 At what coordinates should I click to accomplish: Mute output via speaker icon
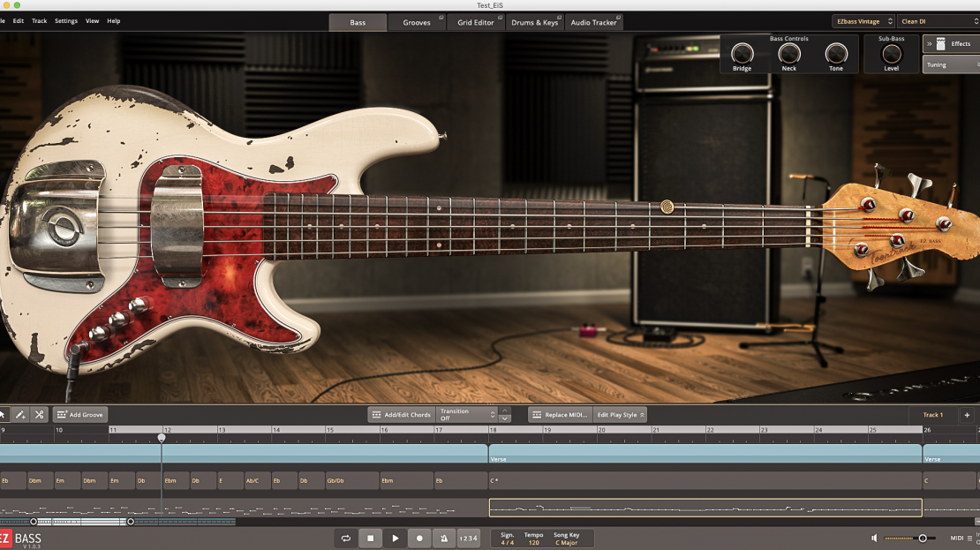pos(874,538)
